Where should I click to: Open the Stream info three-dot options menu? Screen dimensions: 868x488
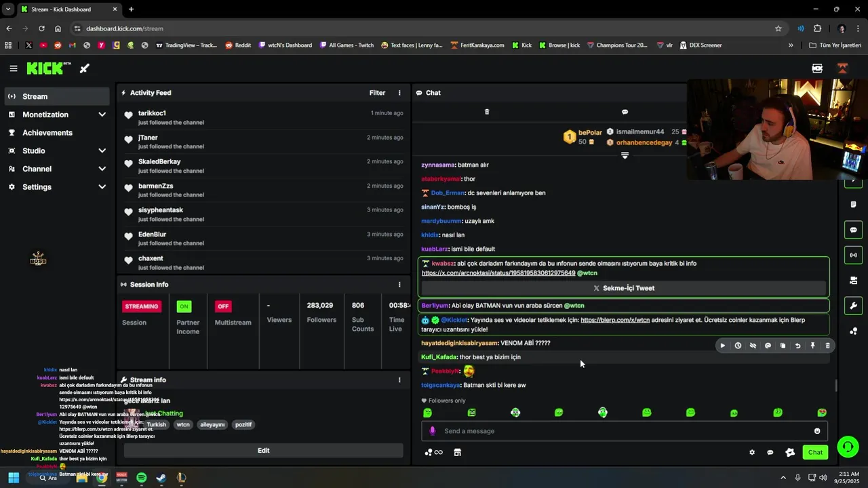(x=399, y=380)
